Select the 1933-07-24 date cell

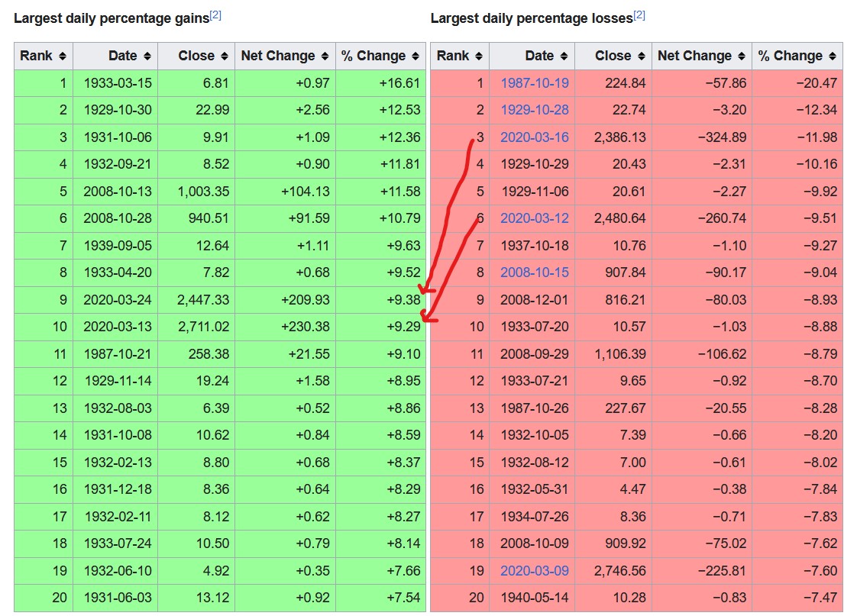(x=115, y=543)
